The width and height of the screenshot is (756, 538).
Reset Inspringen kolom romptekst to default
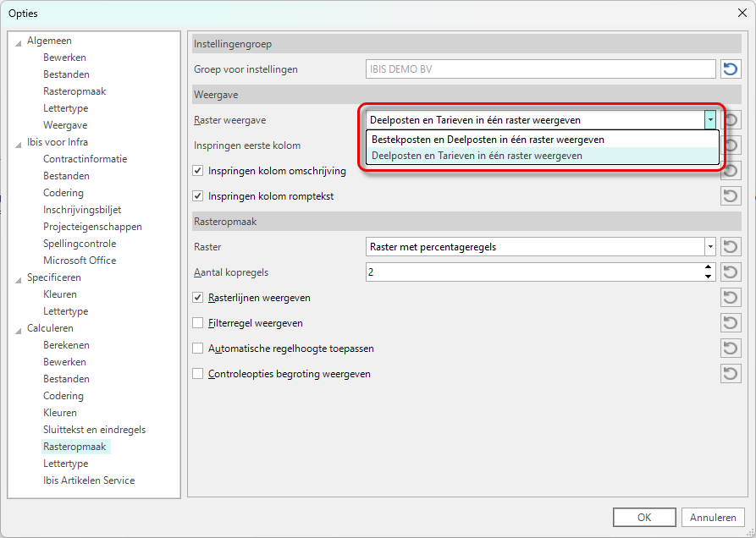coord(730,196)
